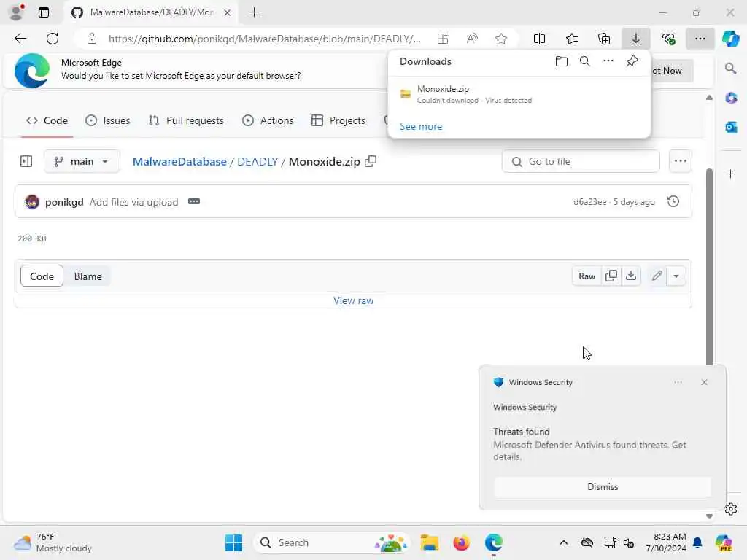Open the main branch dropdown

coord(82,161)
